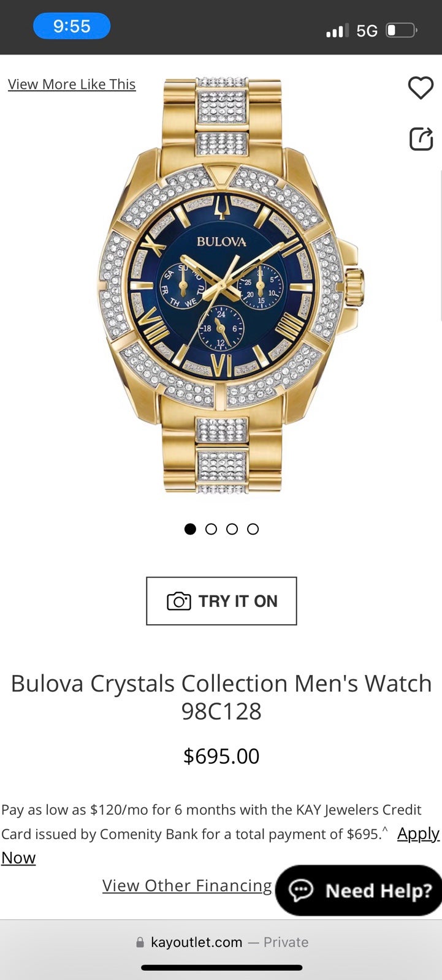Tap the 5G network indicator
The image size is (442, 980).
[367, 31]
